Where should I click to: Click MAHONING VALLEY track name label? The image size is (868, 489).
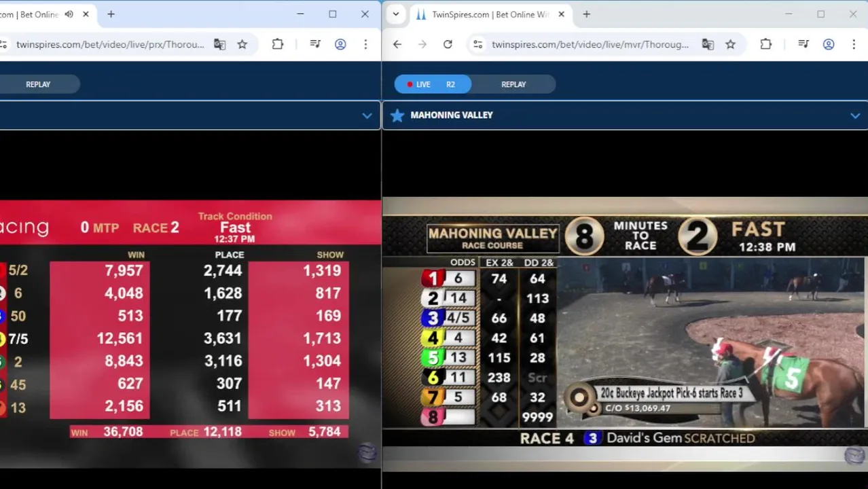(x=452, y=115)
